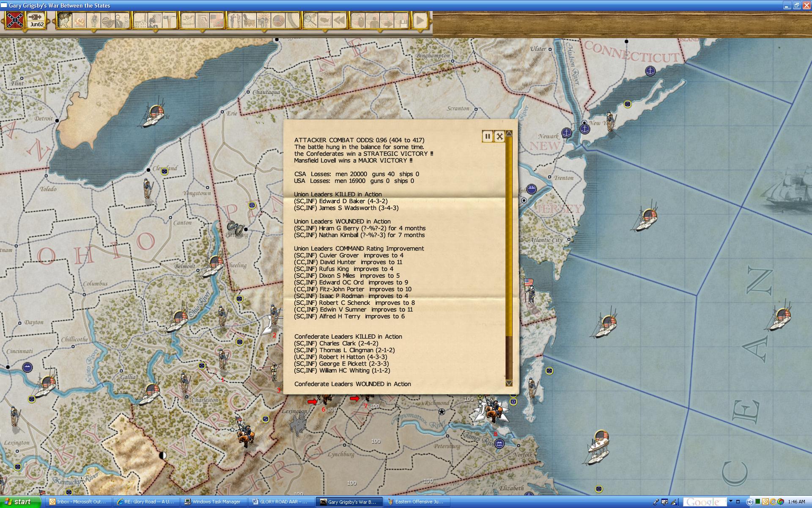This screenshot has width=812, height=508.
Task: Switch to RE: Glory Road taskbar item
Action: point(146,502)
